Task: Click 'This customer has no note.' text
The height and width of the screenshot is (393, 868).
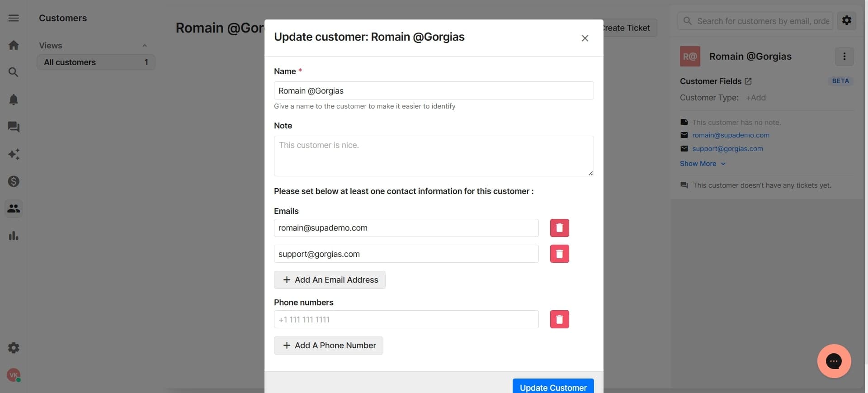Action: tap(736, 123)
